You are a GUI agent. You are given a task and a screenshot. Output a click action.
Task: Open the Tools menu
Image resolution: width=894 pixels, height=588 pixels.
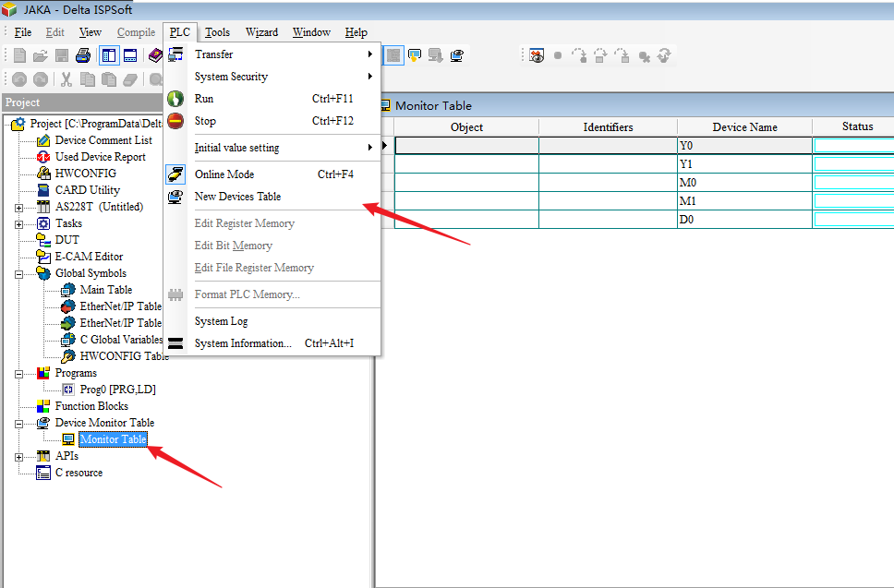pyautogui.click(x=217, y=32)
